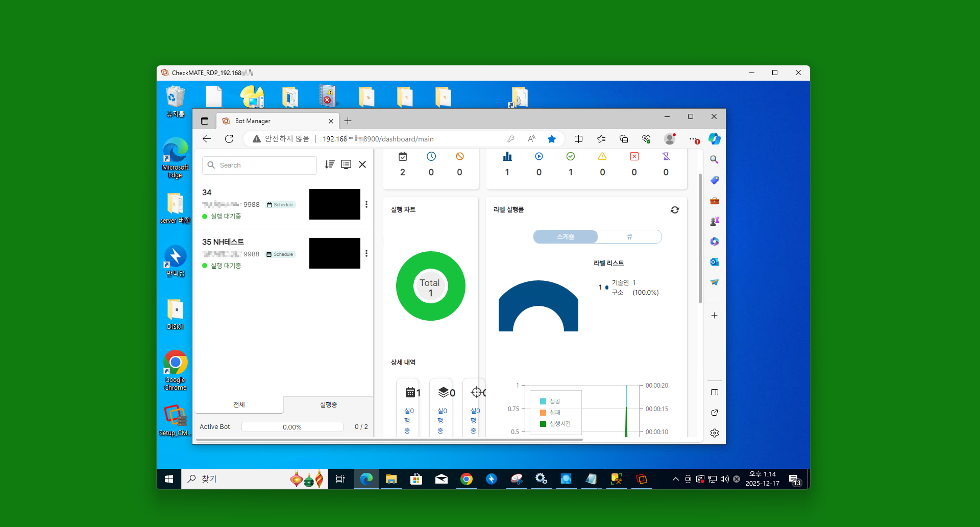Click inside the bot Search field
The width and height of the screenshot is (980, 527).
259,165
